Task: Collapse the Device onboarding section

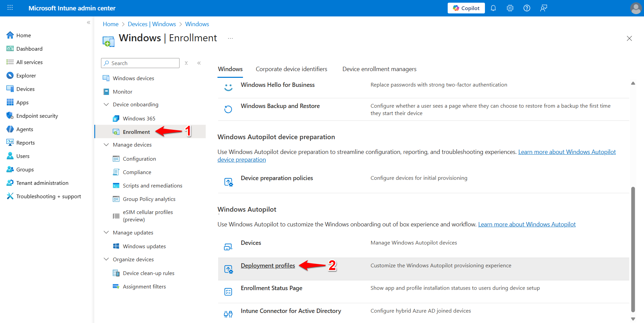Action: pyautogui.click(x=106, y=104)
